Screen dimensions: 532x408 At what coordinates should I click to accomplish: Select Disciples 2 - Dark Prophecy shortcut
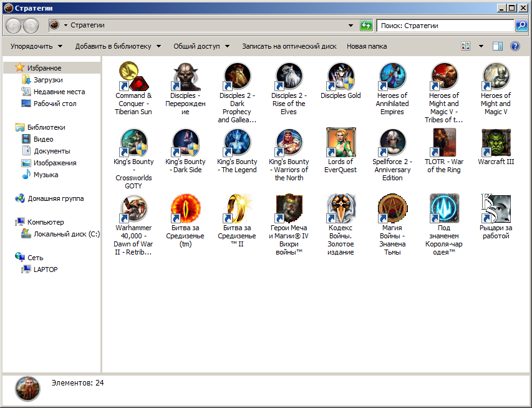tap(237, 76)
